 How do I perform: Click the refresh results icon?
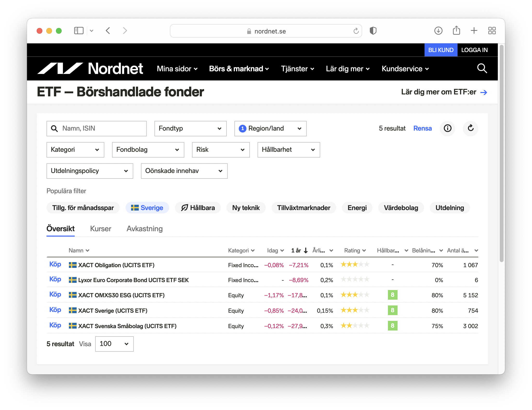(x=470, y=128)
